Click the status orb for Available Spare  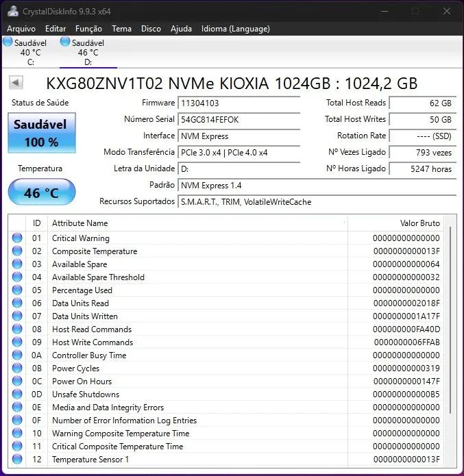[x=17, y=264]
